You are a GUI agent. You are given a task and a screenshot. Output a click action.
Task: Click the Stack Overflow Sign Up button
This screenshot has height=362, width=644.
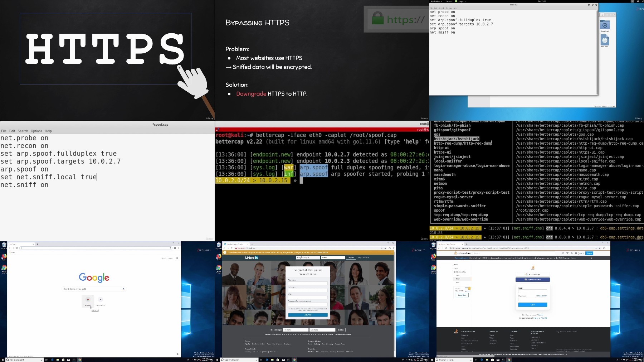[589, 253]
